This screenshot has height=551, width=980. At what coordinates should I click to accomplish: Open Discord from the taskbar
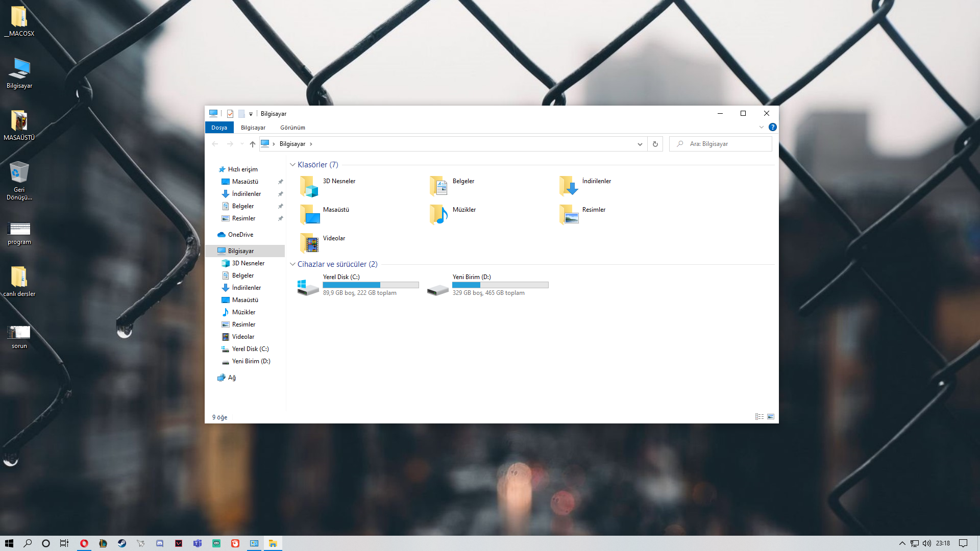[x=160, y=543]
